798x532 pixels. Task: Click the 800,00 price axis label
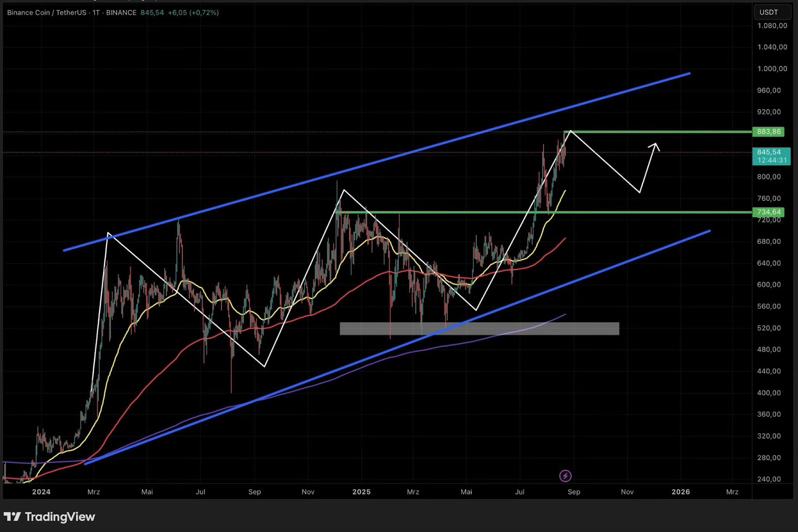[x=769, y=177]
